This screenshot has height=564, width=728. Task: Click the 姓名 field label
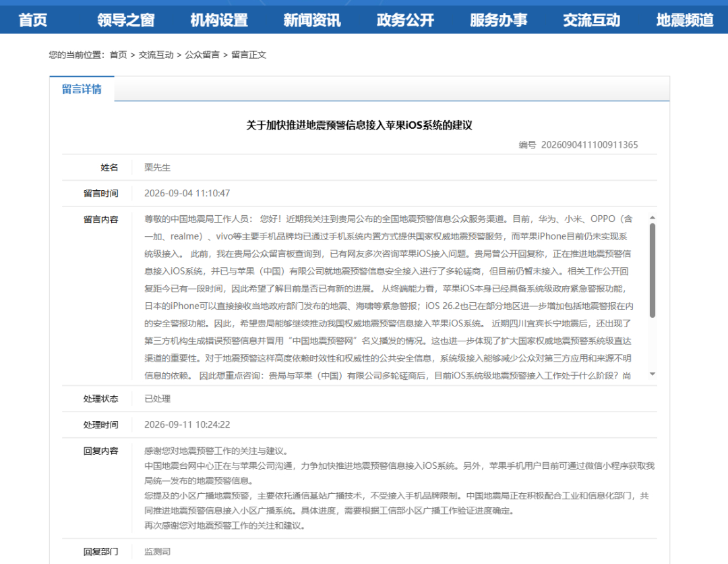[x=110, y=167]
